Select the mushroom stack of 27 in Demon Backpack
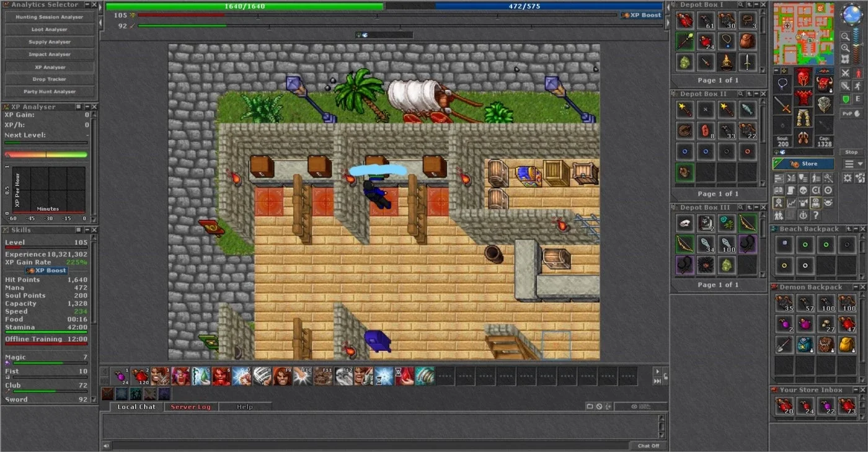868x452 pixels. coord(826,323)
